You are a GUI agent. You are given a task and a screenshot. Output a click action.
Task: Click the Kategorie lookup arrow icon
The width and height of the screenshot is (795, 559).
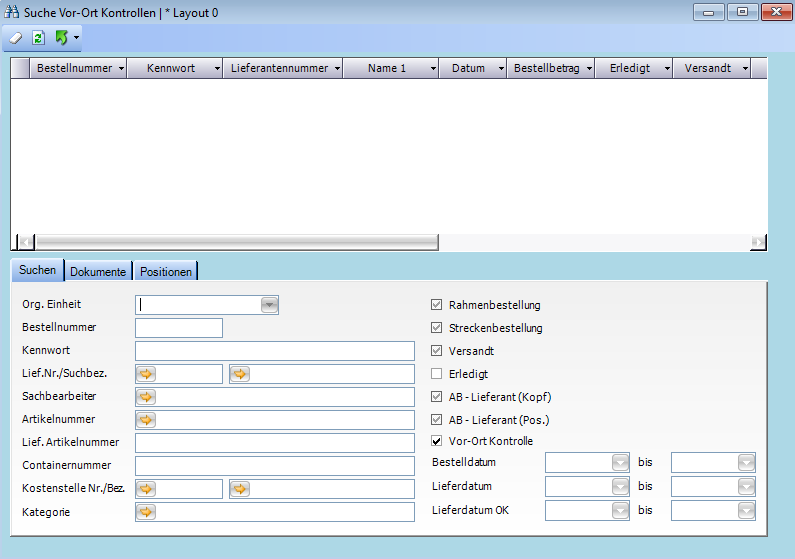coord(147,512)
